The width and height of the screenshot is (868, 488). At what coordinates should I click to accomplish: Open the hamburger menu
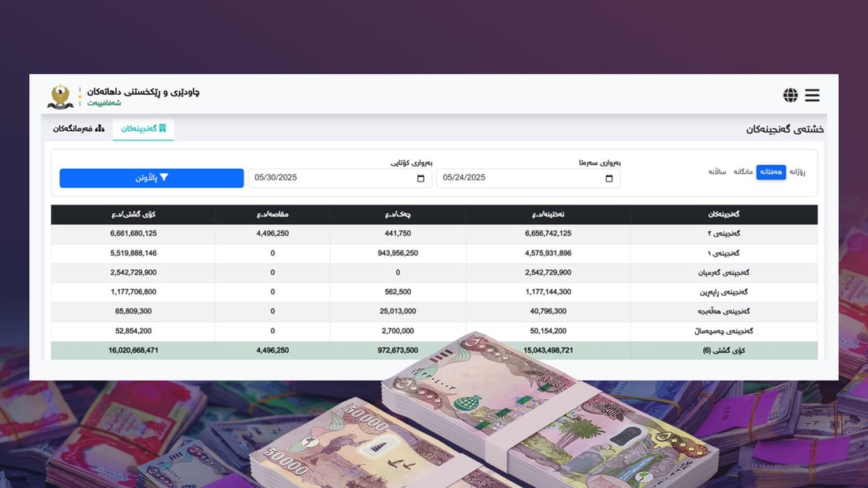[812, 96]
